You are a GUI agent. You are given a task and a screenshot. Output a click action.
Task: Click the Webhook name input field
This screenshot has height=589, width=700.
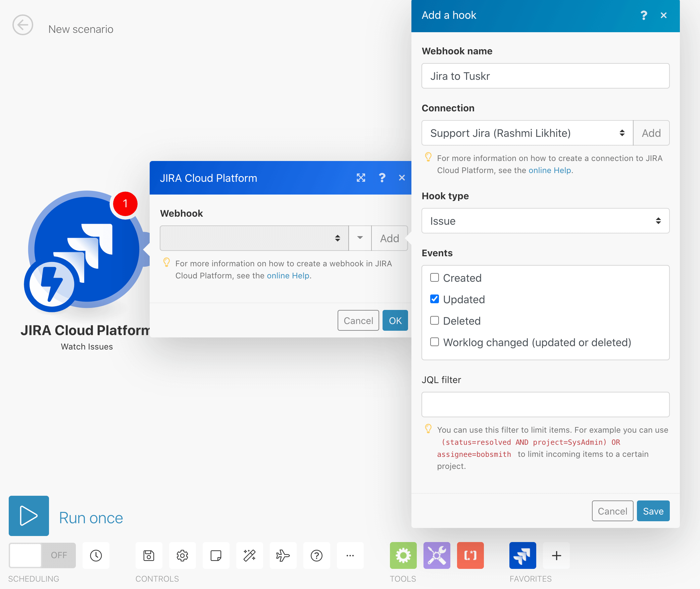(545, 76)
